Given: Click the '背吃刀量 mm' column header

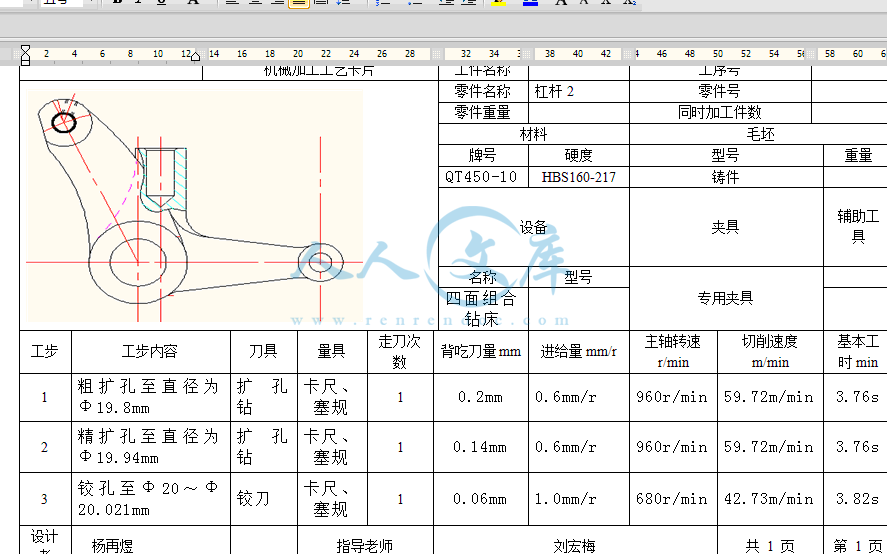Looking at the screenshot, I should [480, 351].
